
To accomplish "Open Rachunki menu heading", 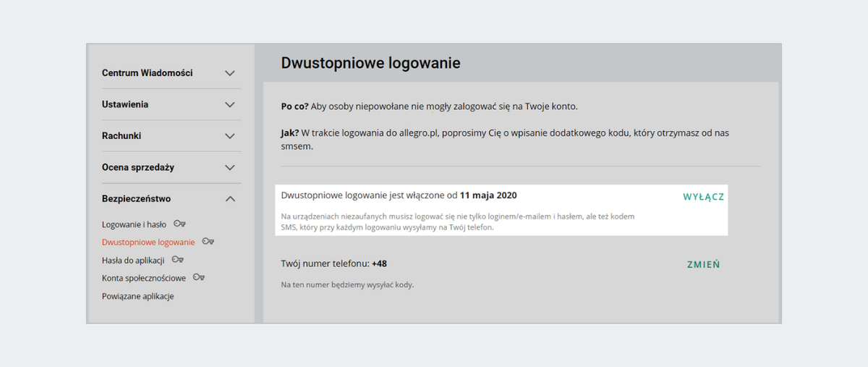I will click(122, 136).
